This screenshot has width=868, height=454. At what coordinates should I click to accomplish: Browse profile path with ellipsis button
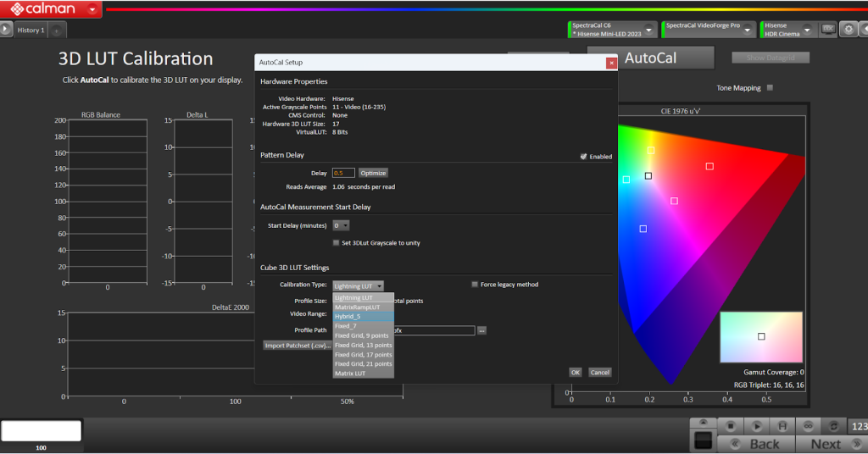pos(481,330)
